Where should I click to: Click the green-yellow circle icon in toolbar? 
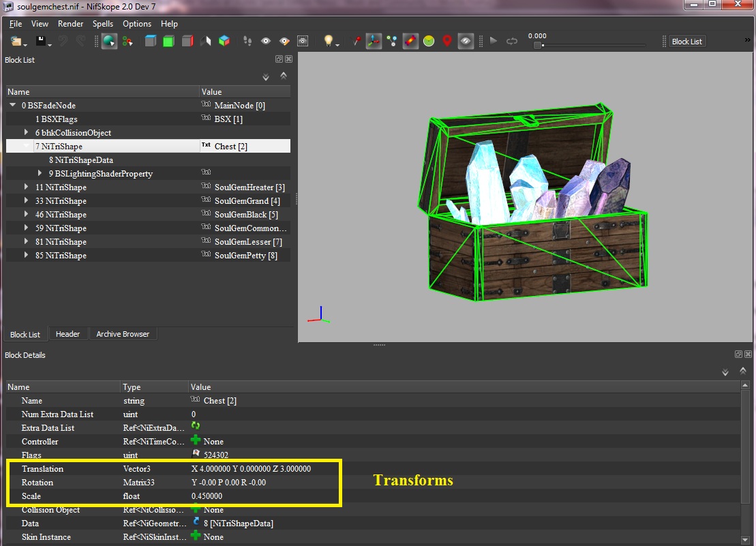pyautogui.click(x=429, y=42)
